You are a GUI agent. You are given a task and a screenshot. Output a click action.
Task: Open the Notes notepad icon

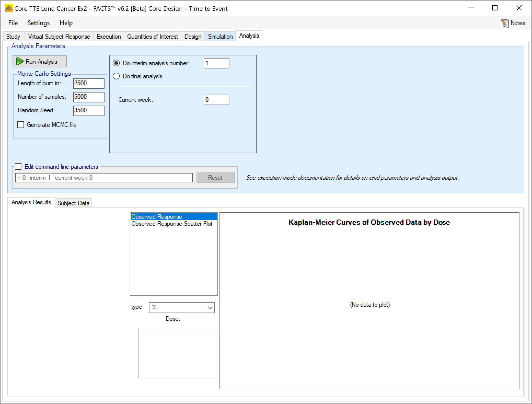tap(505, 23)
